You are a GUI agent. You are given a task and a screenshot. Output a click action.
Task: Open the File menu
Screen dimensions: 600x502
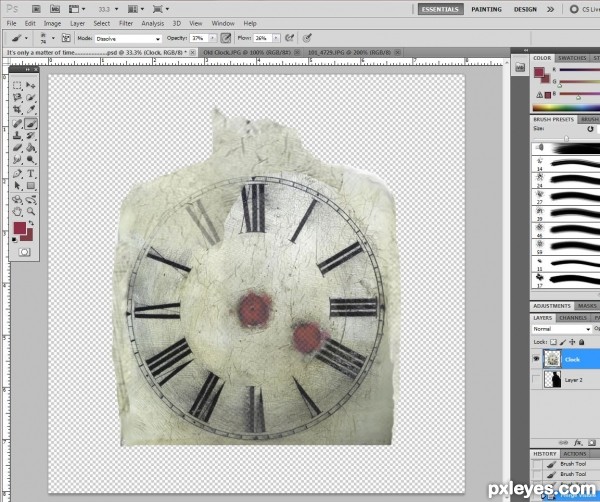coord(11,23)
